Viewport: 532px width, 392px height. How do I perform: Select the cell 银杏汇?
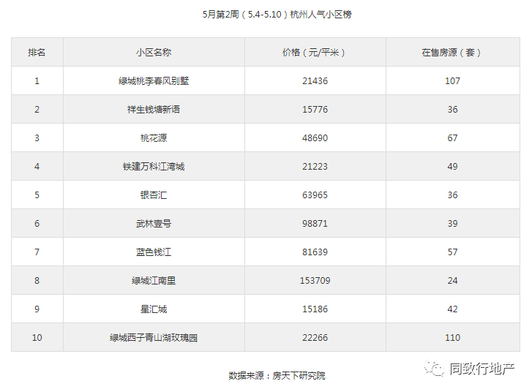[x=154, y=195]
